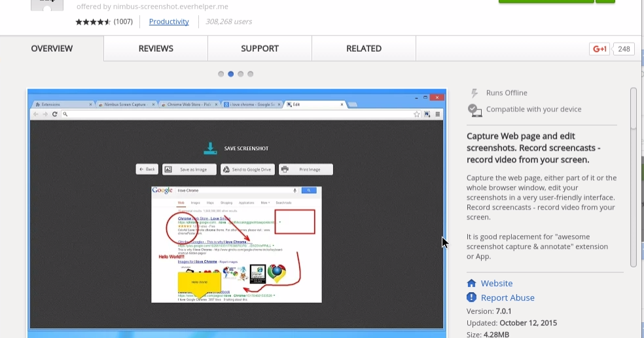Click the Runs Offline label
644x338 pixels.
coord(507,93)
